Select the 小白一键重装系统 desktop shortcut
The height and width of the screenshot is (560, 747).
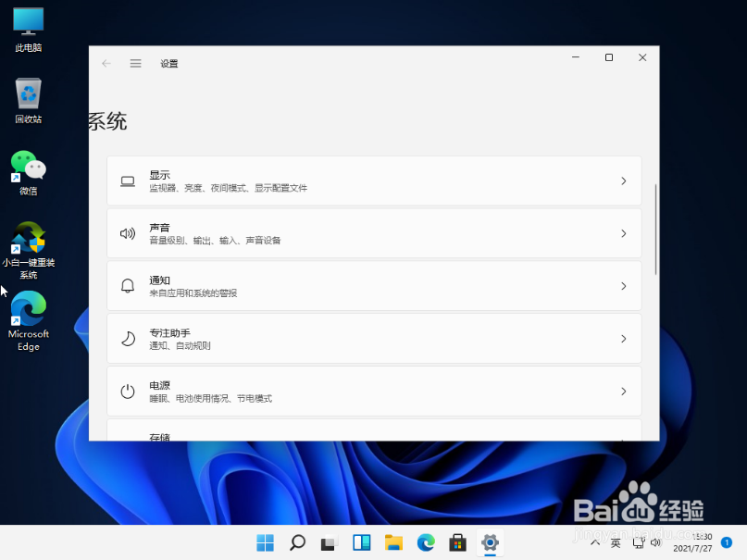coord(29,251)
